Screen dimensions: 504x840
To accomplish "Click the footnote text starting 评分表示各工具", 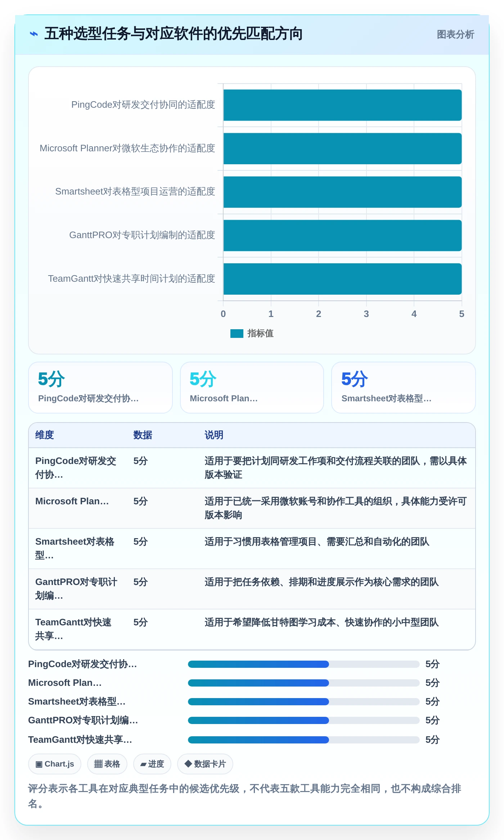I will (x=245, y=796).
